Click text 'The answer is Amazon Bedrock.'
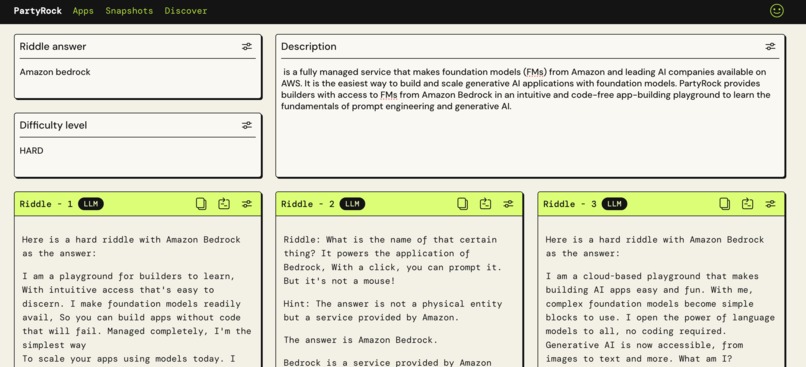 [361, 340]
